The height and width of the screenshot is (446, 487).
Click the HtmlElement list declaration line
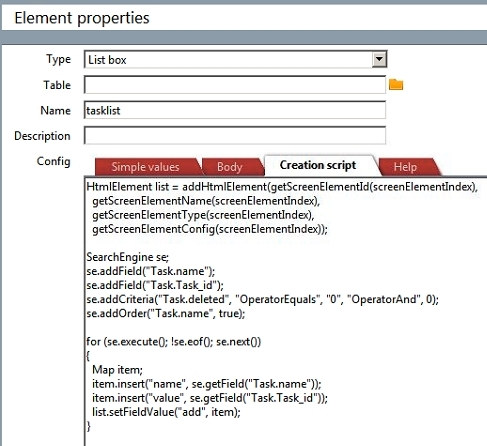click(x=282, y=187)
